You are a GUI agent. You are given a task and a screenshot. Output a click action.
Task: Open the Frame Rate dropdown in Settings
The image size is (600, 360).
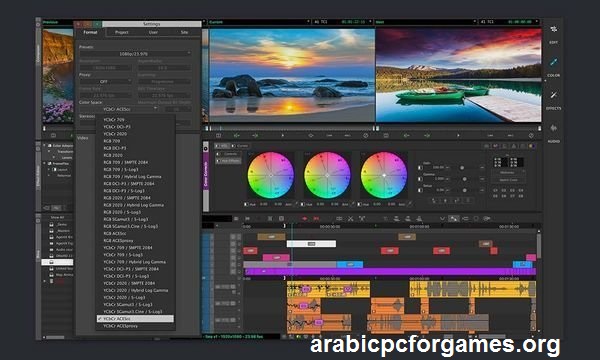pos(106,95)
